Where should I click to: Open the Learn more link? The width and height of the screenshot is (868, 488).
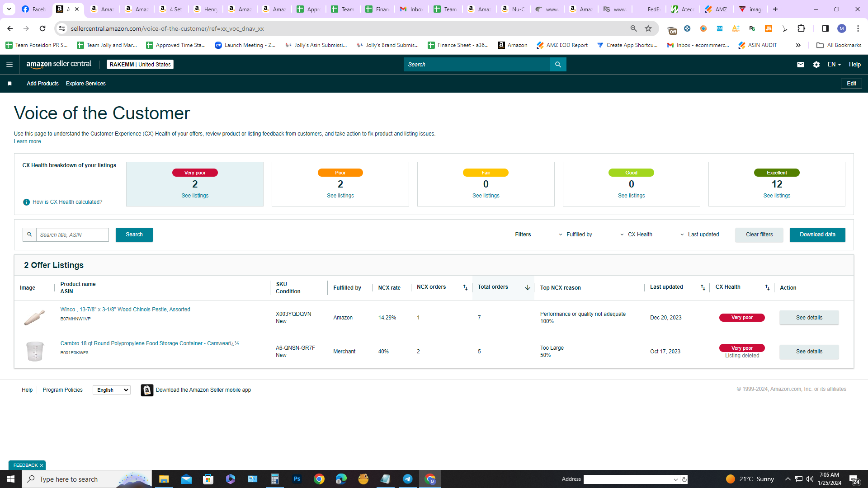tap(27, 141)
